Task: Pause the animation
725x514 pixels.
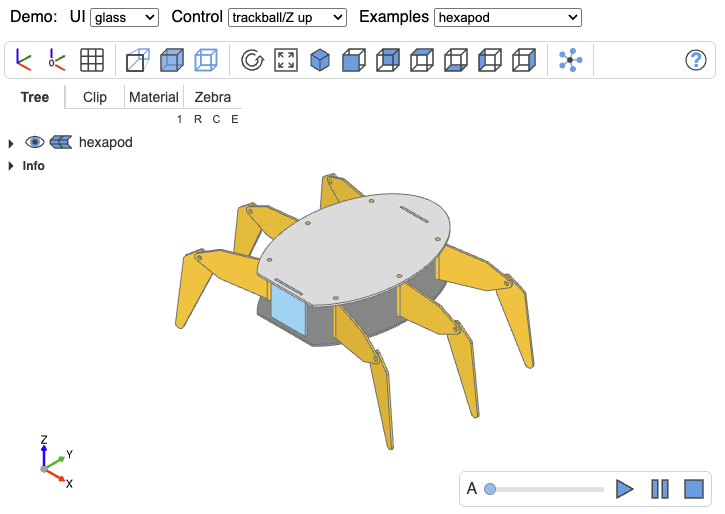Action: point(660,489)
